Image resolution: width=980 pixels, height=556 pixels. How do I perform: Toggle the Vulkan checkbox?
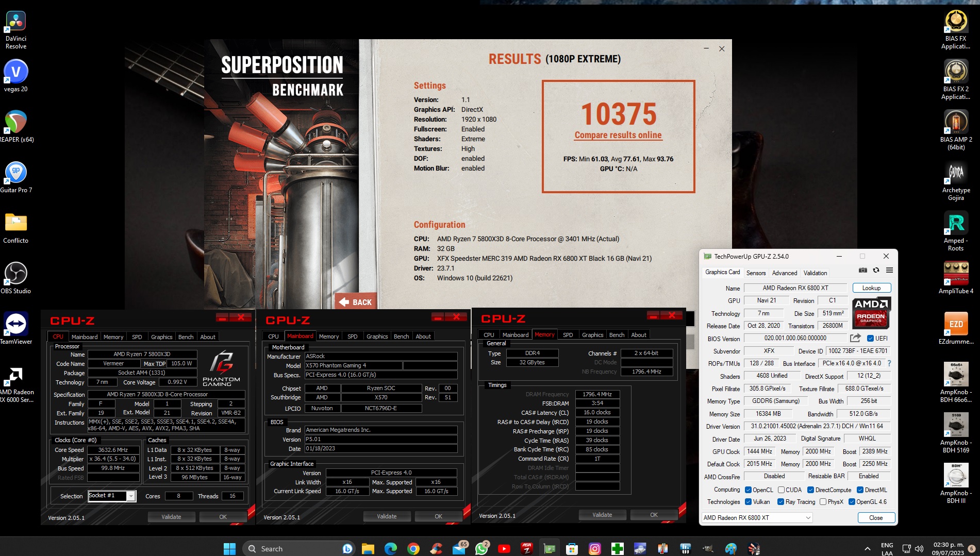tap(748, 502)
